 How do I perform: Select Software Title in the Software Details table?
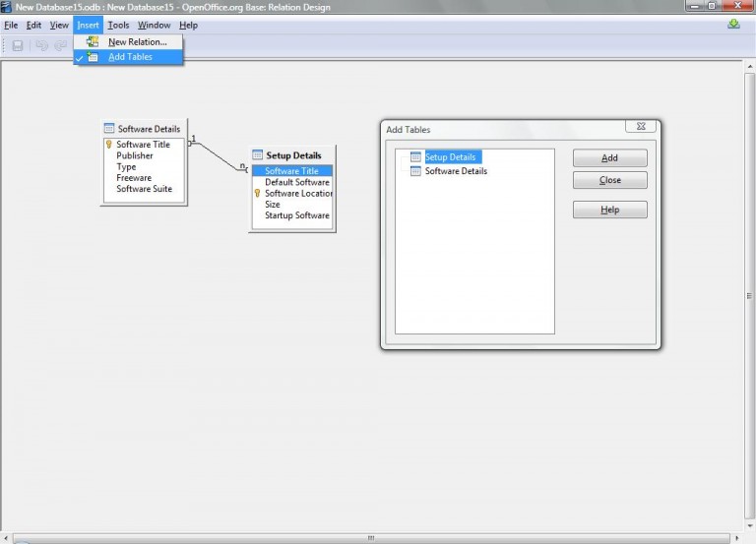[144, 145]
